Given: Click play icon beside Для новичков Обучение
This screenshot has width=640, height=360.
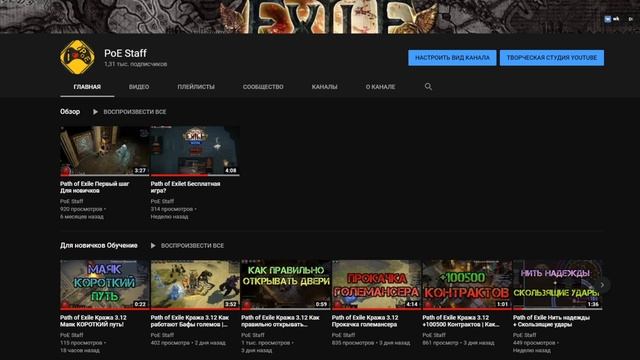Looking at the screenshot, I should pyautogui.click(x=153, y=246).
